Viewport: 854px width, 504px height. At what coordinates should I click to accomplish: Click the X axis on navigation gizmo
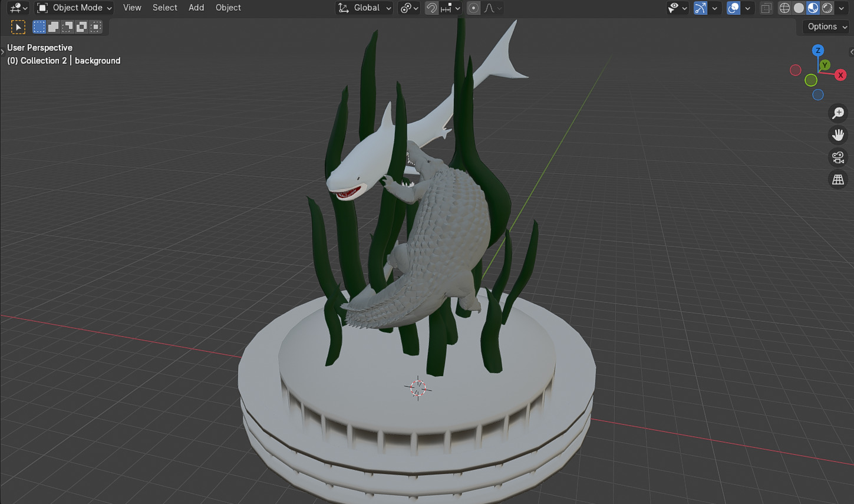pos(840,75)
